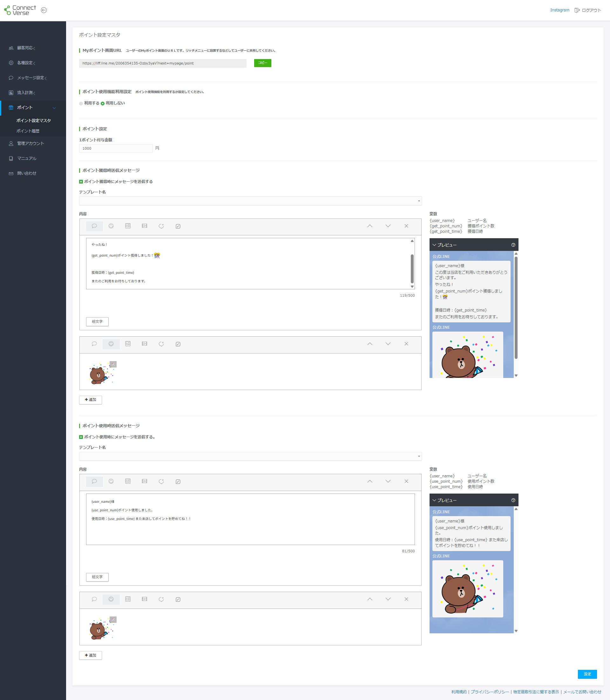Click the green コピー button
Viewport: 610px width, 700px height.
262,63
